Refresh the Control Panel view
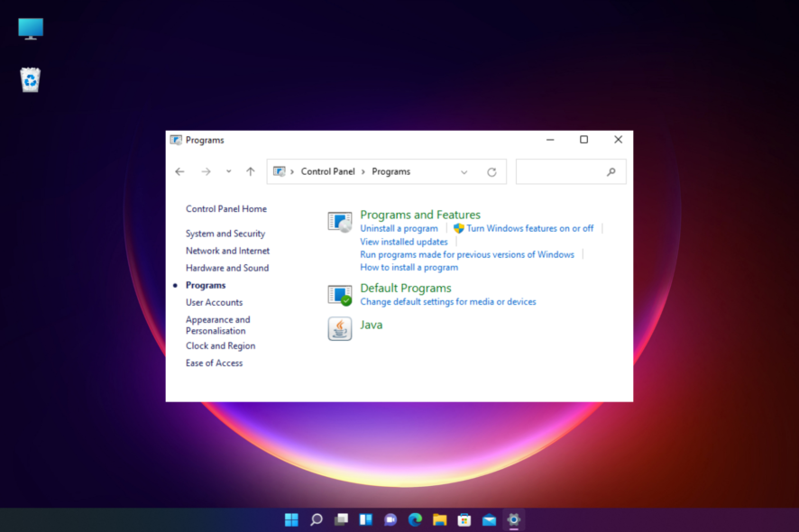 [491, 171]
